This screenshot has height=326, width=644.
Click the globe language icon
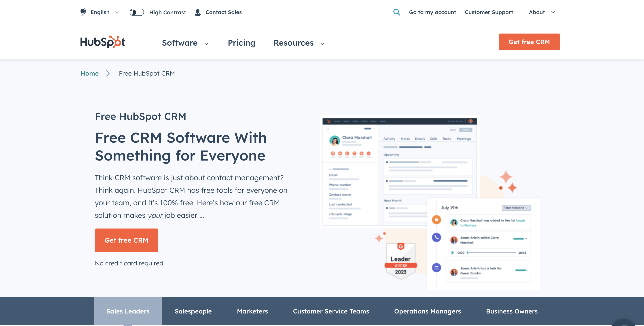click(83, 12)
